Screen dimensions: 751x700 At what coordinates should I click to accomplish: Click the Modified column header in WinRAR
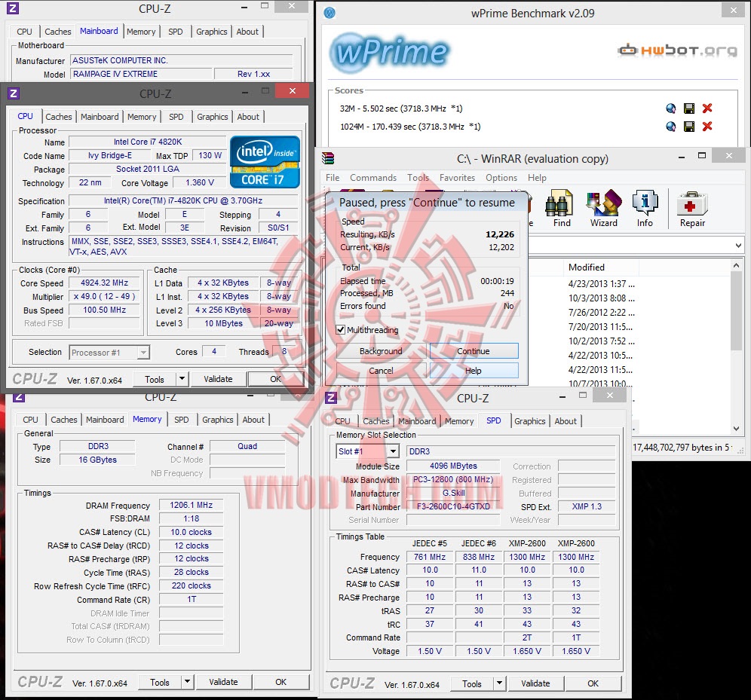(x=586, y=267)
